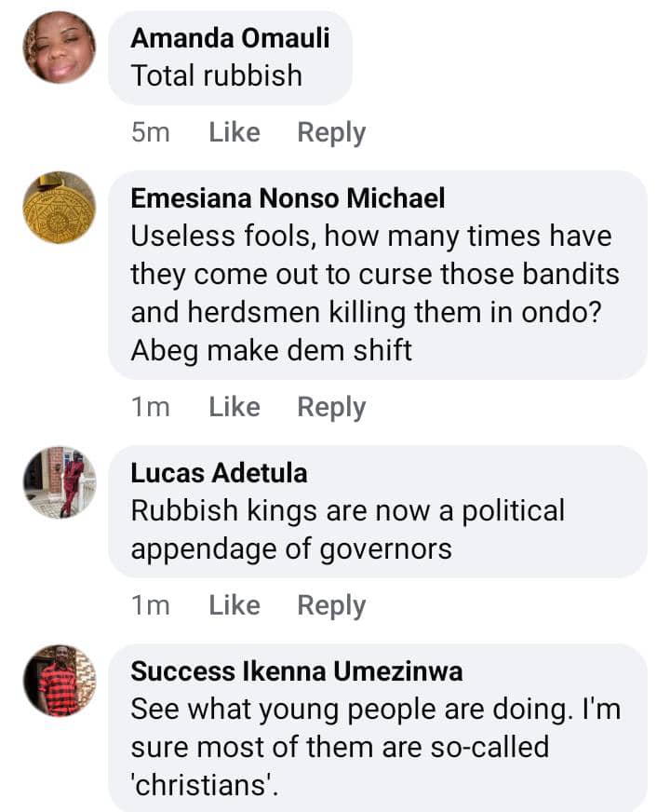Reply to Lucas Adetula's comment
670x812 pixels.
331,605
